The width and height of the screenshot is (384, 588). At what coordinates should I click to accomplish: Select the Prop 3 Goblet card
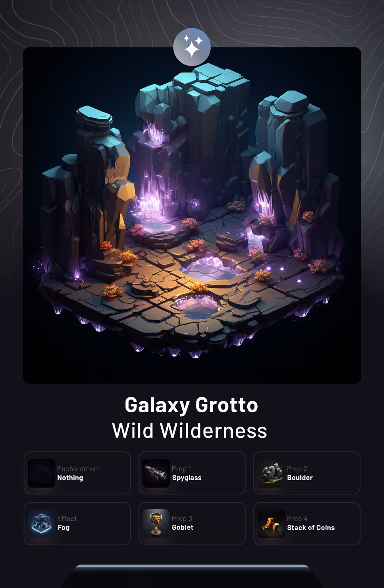(x=192, y=524)
